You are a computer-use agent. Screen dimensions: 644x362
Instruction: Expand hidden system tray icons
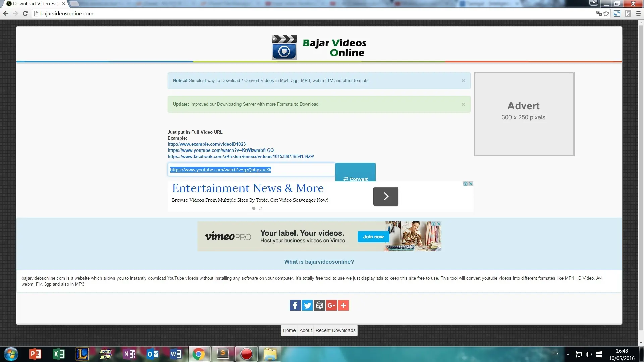568,354
